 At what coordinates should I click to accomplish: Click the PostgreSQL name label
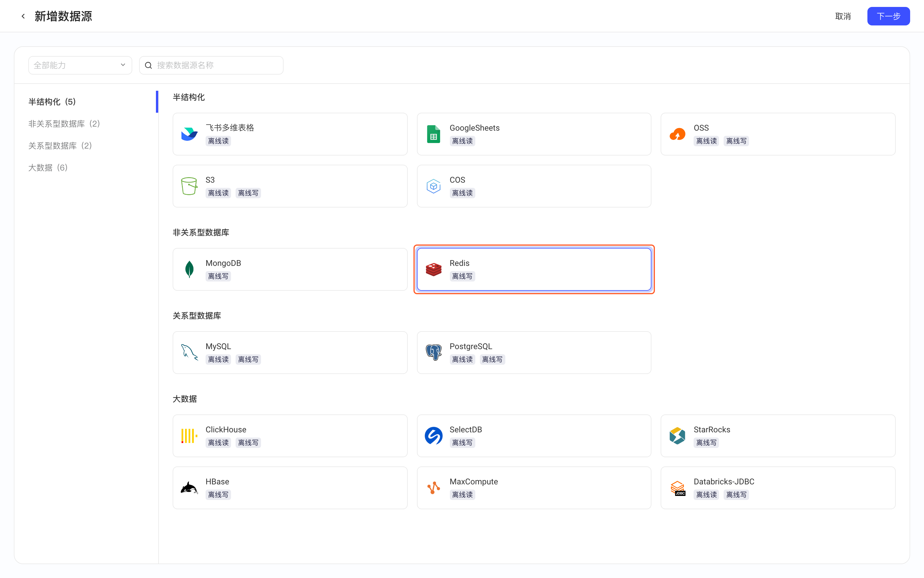pos(470,346)
